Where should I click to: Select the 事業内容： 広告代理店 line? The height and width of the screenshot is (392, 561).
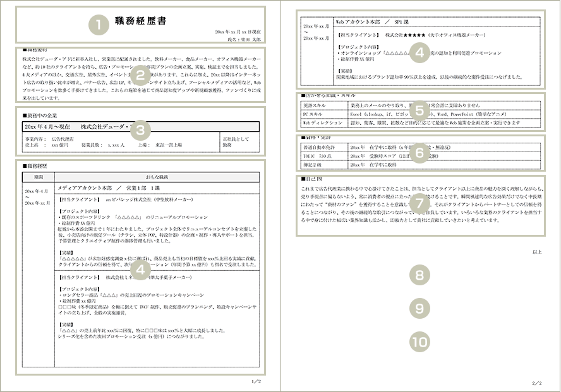pos(49,139)
